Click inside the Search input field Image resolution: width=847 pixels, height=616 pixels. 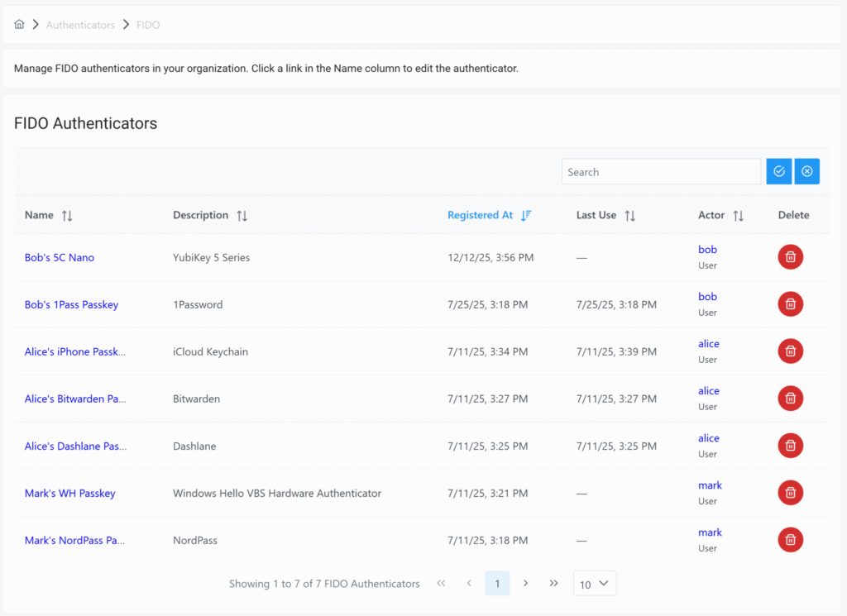coord(661,171)
